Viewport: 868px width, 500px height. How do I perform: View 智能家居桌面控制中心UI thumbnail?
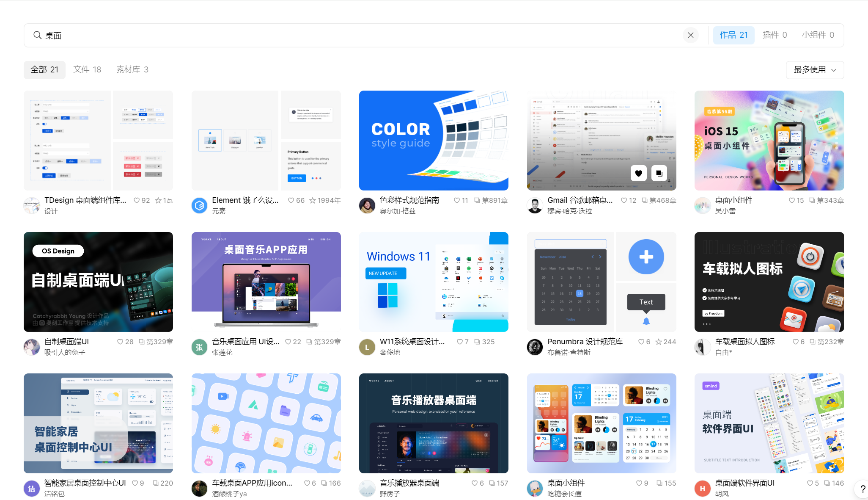99,423
